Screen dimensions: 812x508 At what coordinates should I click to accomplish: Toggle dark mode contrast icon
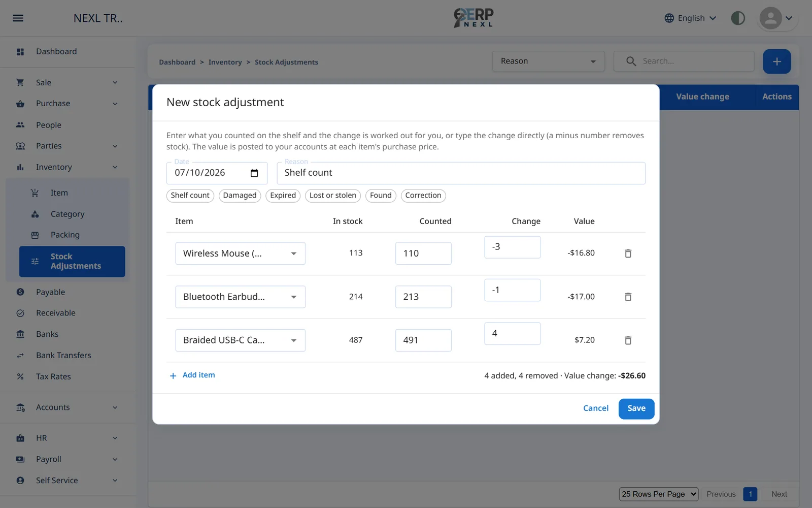(738, 18)
